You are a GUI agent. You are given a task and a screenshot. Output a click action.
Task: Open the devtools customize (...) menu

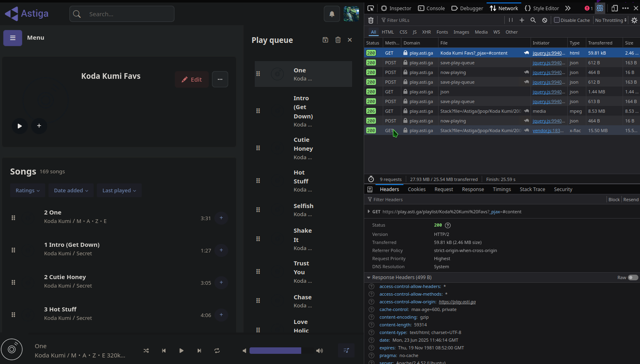[625, 8]
